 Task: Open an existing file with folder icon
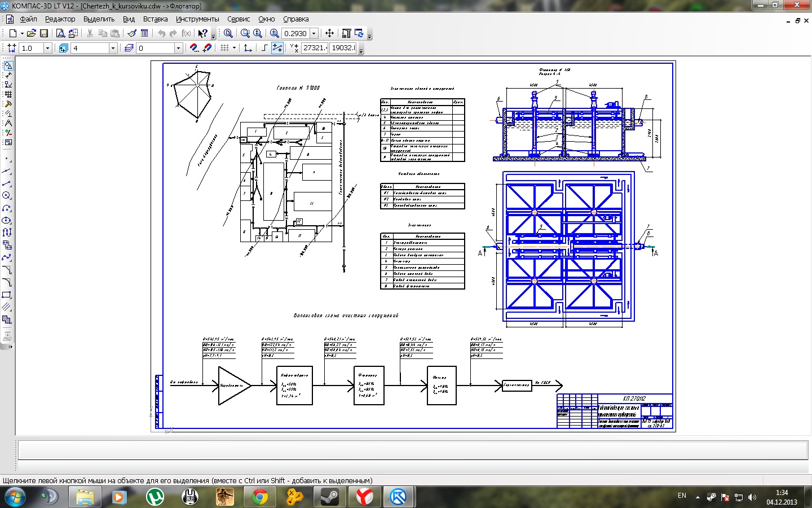coord(32,33)
